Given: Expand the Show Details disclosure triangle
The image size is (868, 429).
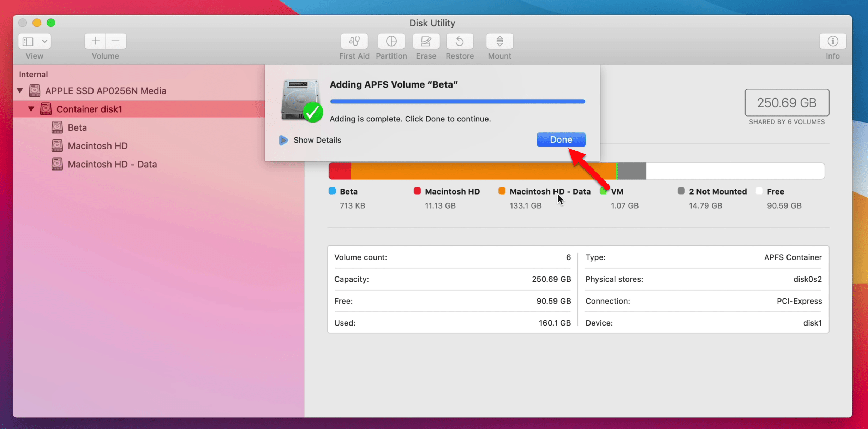Looking at the screenshot, I should click(x=283, y=140).
